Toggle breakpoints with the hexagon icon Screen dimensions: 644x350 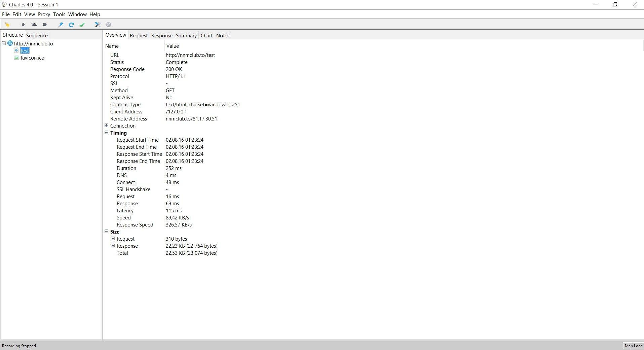tap(45, 25)
